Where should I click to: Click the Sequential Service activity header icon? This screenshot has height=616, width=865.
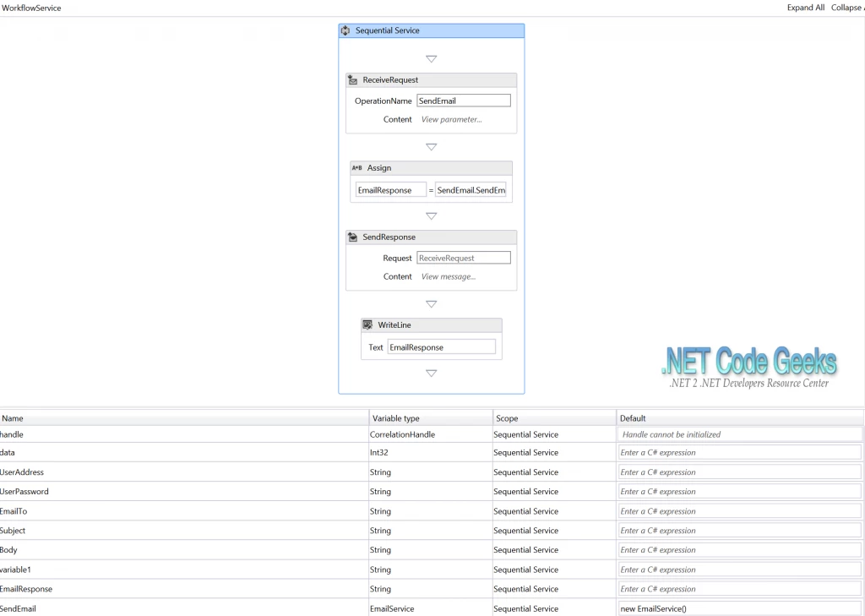tap(345, 30)
